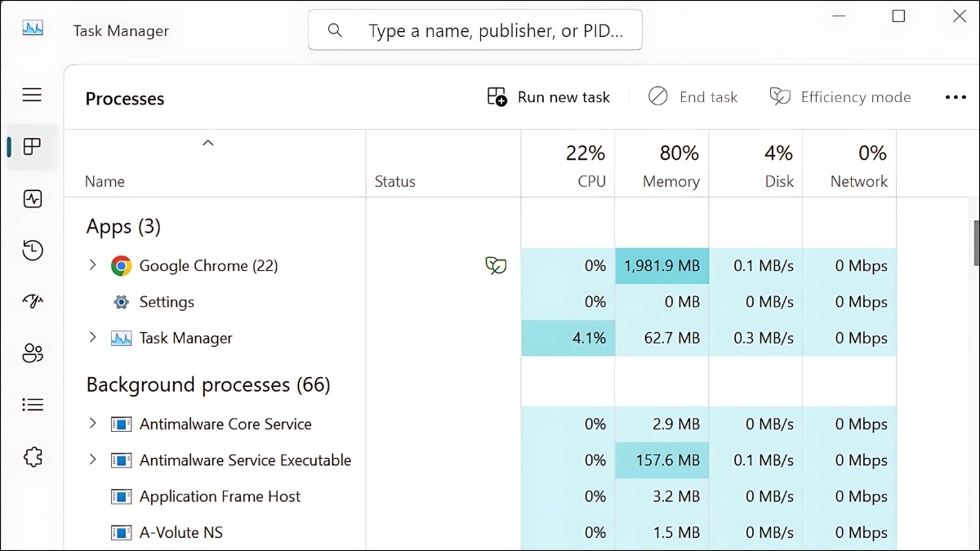980x551 pixels.
Task: Click Run new task button
Action: pos(549,97)
